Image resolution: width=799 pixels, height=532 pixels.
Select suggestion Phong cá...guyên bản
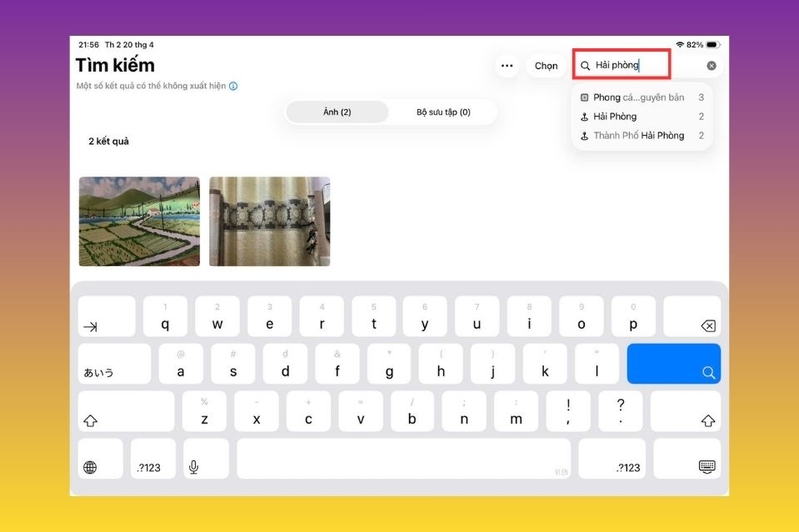point(642,97)
